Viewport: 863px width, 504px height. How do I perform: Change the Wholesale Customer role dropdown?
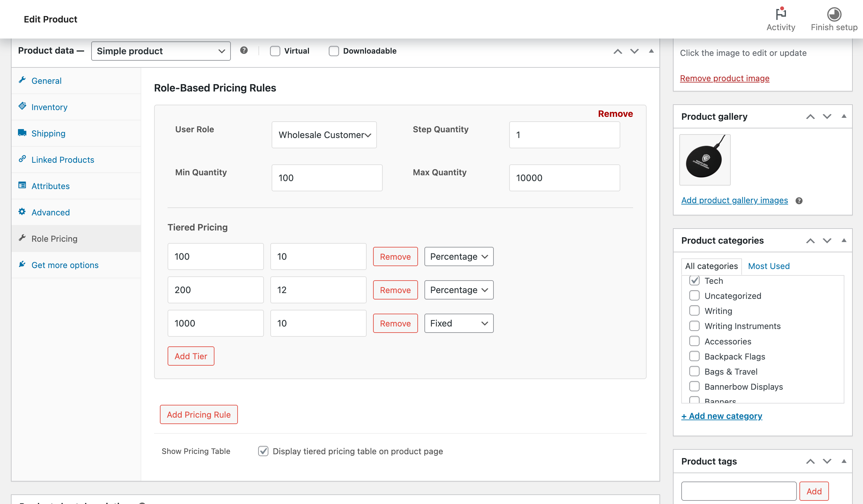tap(324, 135)
